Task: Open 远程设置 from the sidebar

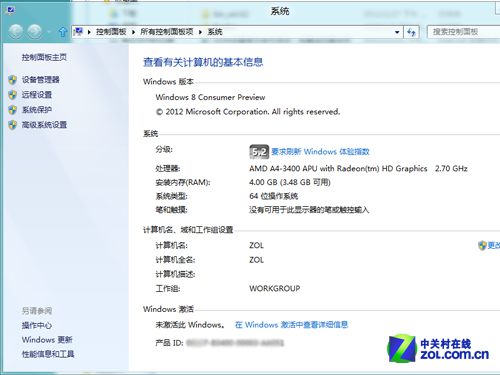Action: point(37,95)
